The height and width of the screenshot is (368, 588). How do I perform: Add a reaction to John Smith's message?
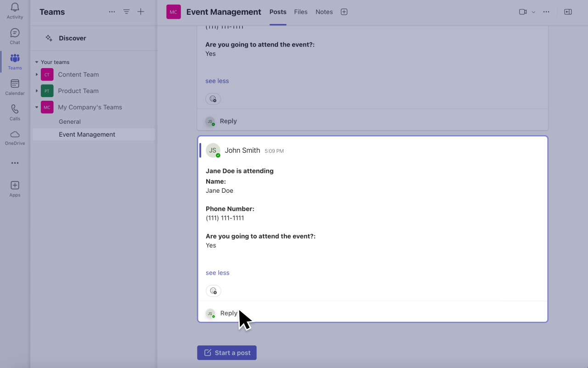(x=213, y=290)
